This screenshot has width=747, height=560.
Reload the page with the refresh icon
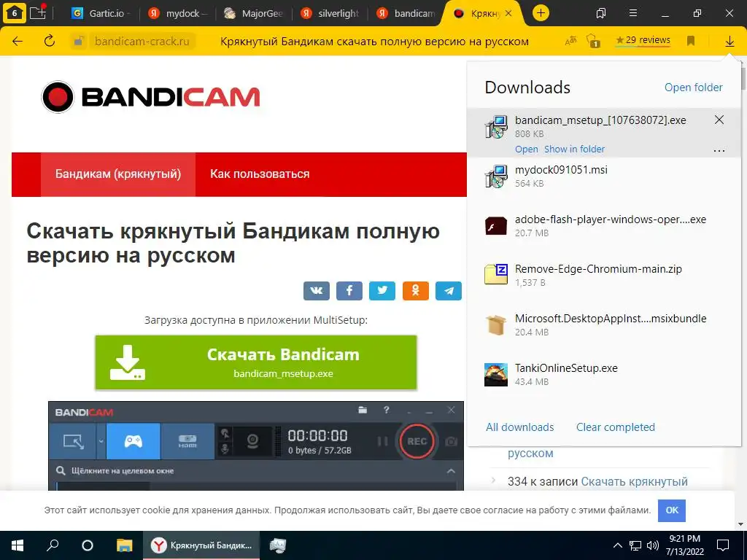[x=49, y=42]
